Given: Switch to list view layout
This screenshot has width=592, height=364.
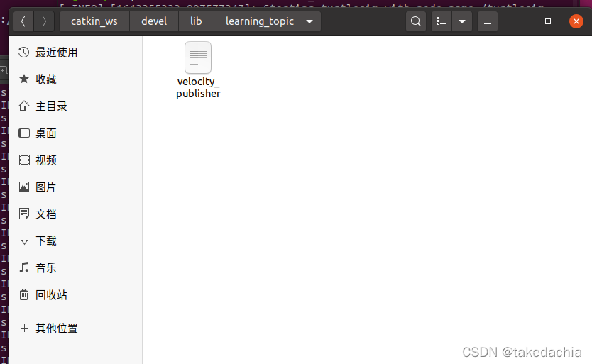Looking at the screenshot, I should point(442,21).
